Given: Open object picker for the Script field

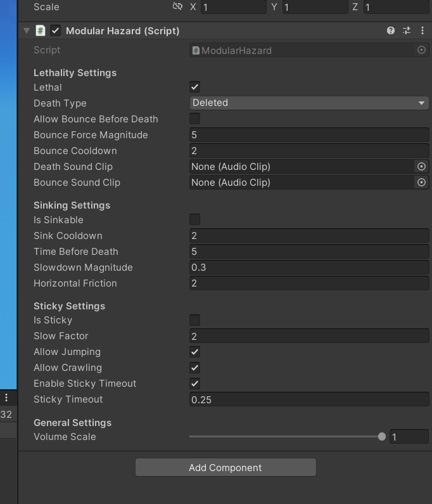Looking at the screenshot, I should (421, 50).
